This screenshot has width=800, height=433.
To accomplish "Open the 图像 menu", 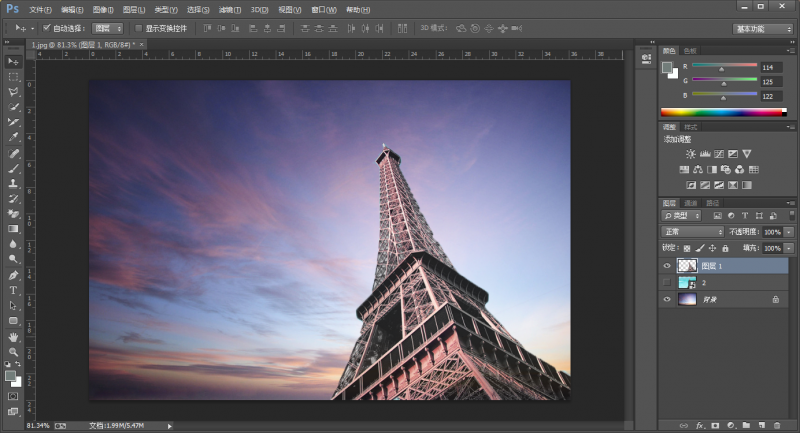I will (102, 9).
